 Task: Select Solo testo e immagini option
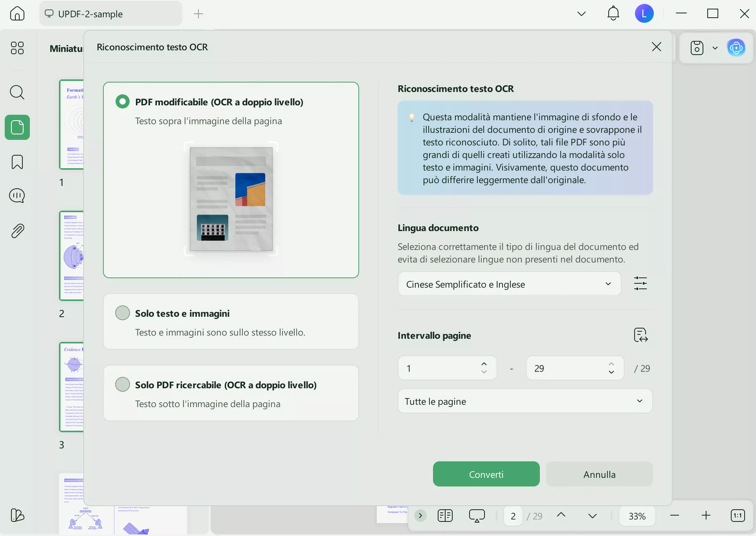point(122,313)
